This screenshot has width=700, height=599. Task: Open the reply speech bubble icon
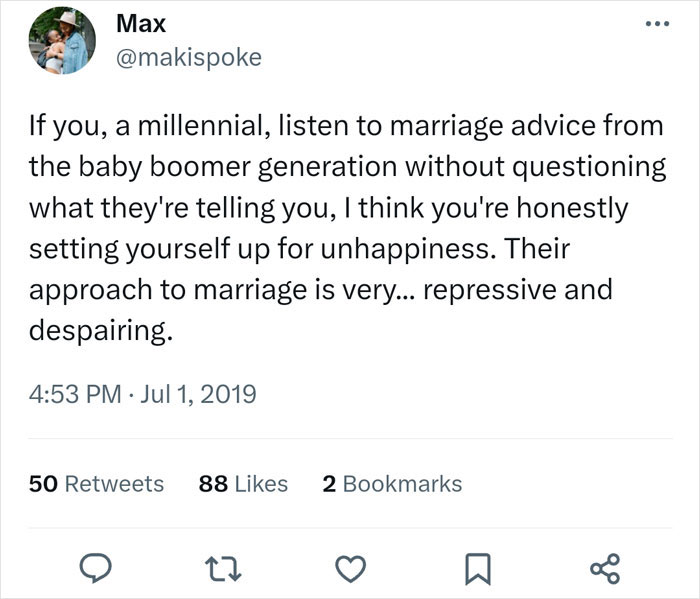pyautogui.click(x=96, y=569)
